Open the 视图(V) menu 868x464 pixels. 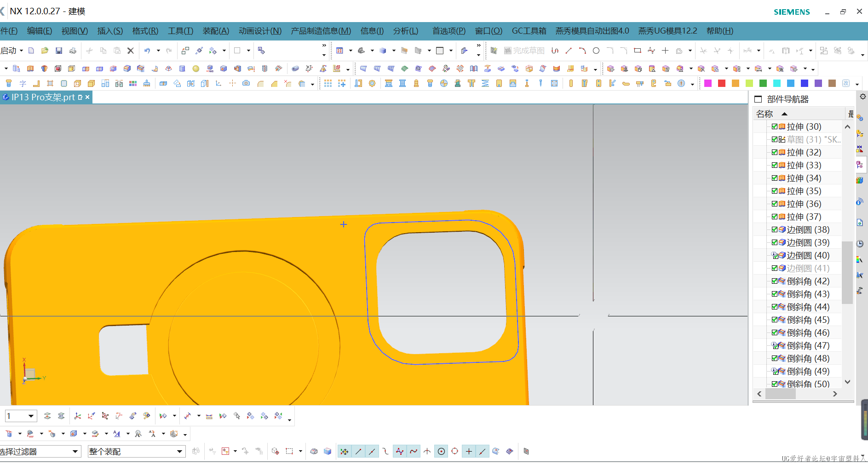pos(75,31)
